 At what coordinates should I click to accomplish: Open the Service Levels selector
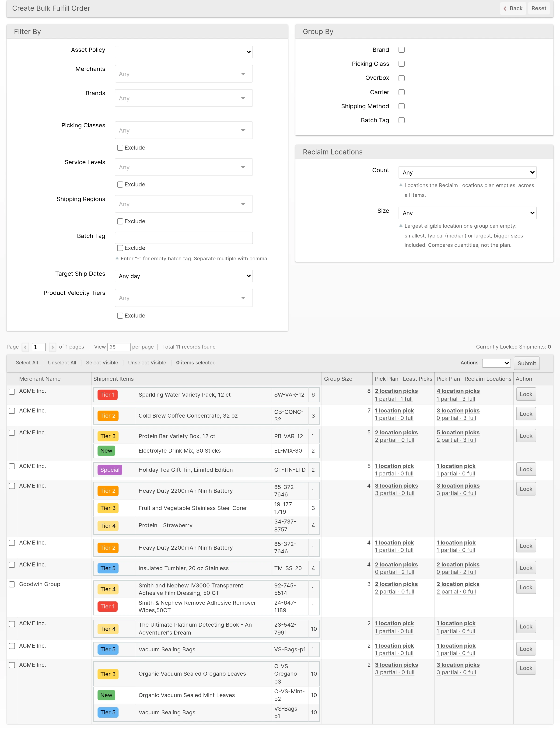pyautogui.click(x=184, y=167)
